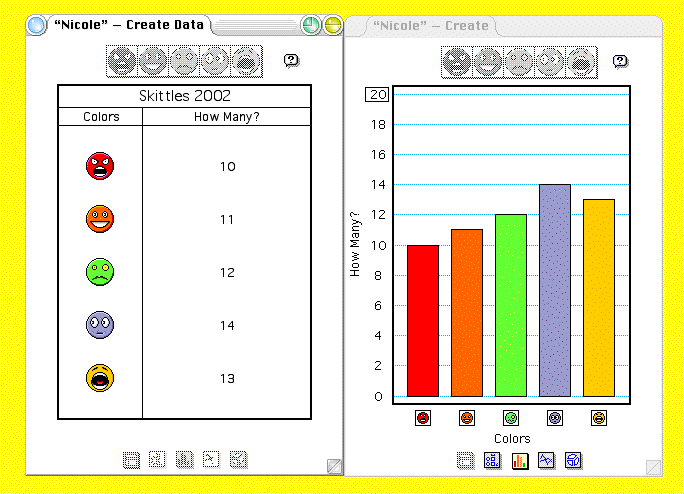Screen dimensions: 684x494
Task: Select the table view icon in left window
Action: (x=131, y=460)
